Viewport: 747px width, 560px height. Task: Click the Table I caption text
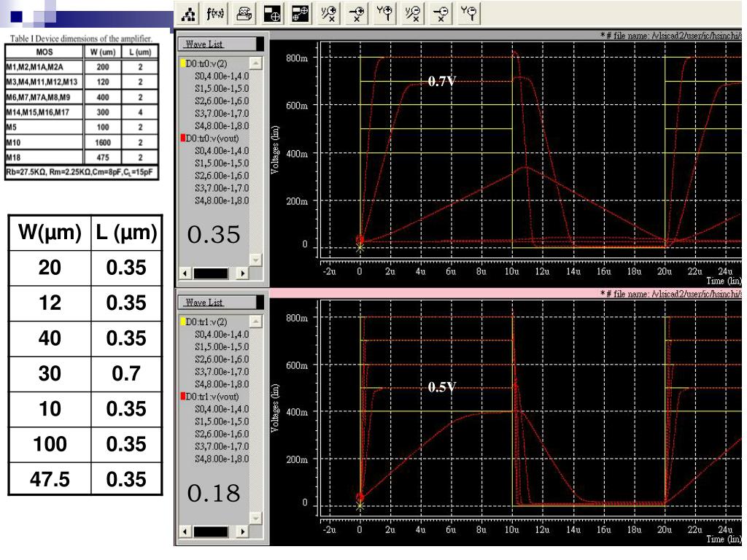(x=81, y=39)
